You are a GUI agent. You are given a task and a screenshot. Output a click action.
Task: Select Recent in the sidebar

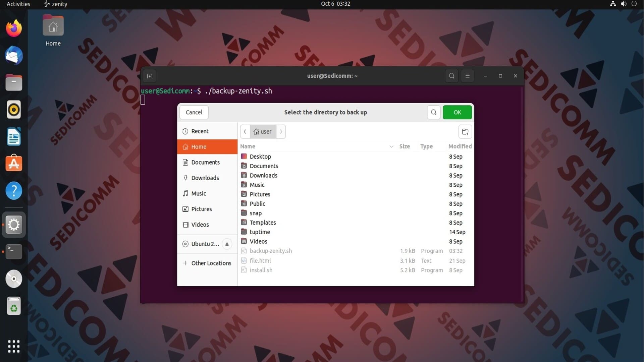coord(200,131)
